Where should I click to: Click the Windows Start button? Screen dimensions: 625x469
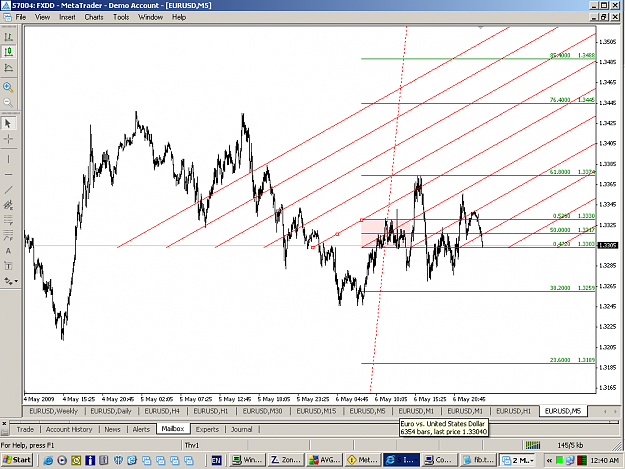click(x=17, y=460)
